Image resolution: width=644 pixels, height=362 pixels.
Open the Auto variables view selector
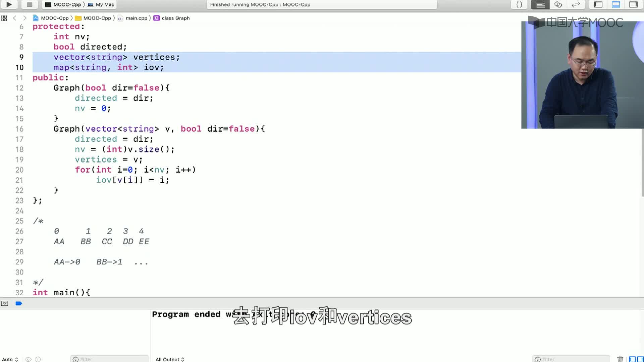coord(10,359)
